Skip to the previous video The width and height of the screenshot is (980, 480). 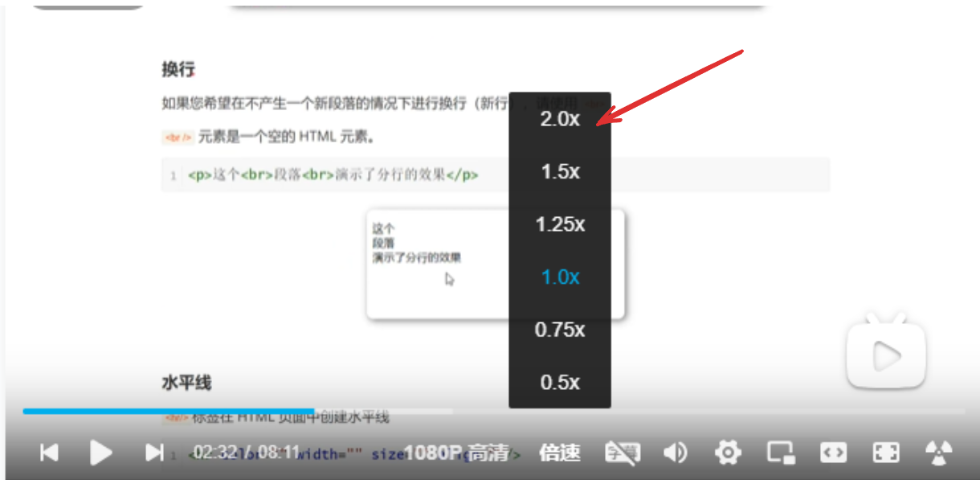pyautogui.click(x=50, y=453)
